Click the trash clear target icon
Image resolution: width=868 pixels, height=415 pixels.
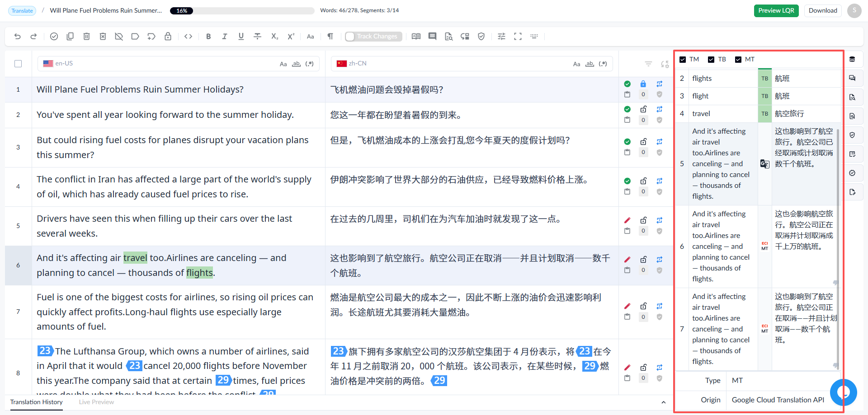(86, 37)
